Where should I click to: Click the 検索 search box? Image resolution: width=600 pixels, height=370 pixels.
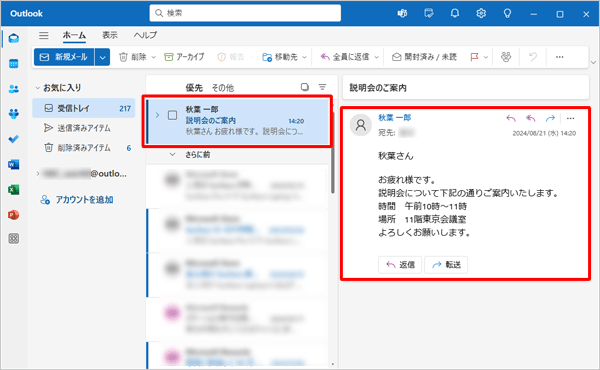pyautogui.click(x=245, y=13)
